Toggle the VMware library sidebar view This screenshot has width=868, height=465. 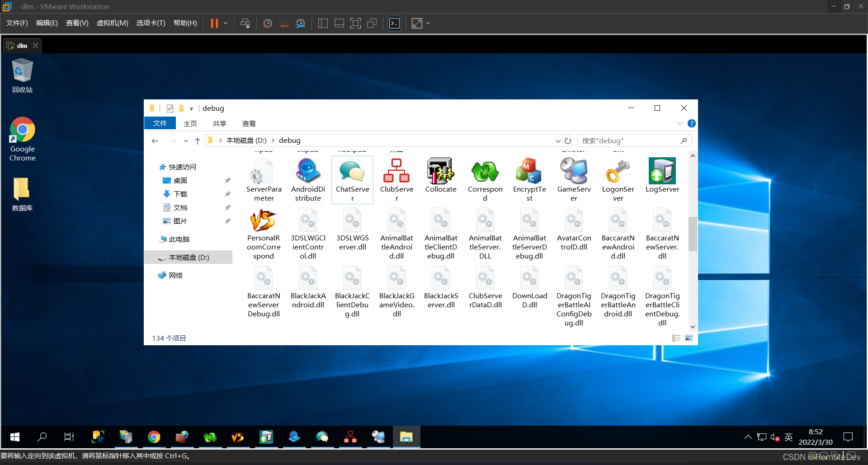click(323, 23)
